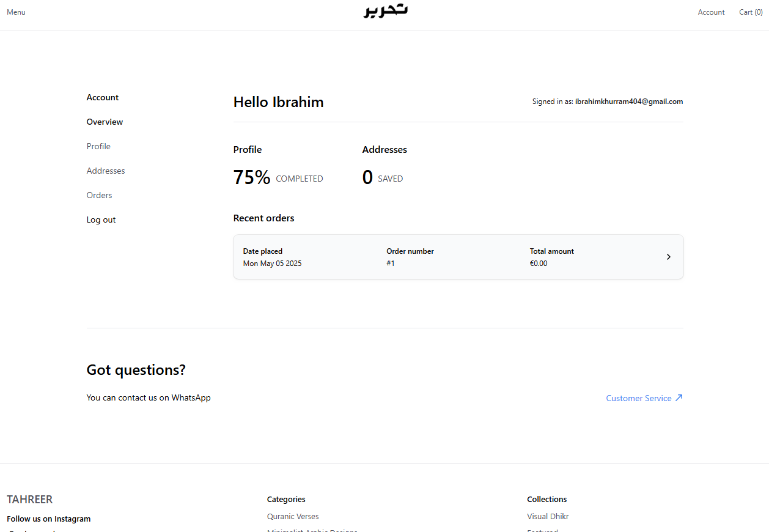
Task: Open the Addresses page
Action: tap(105, 171)
